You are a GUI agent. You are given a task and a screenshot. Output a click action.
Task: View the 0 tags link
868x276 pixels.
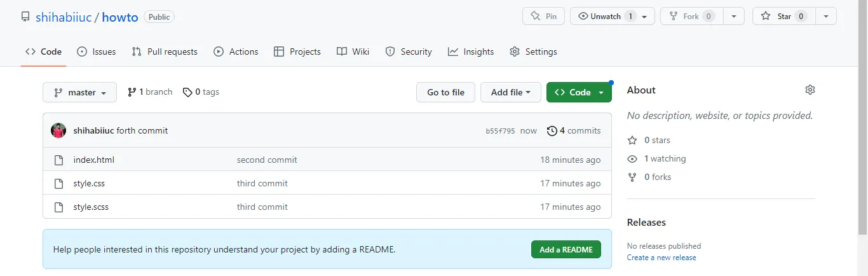coord(201,92)
